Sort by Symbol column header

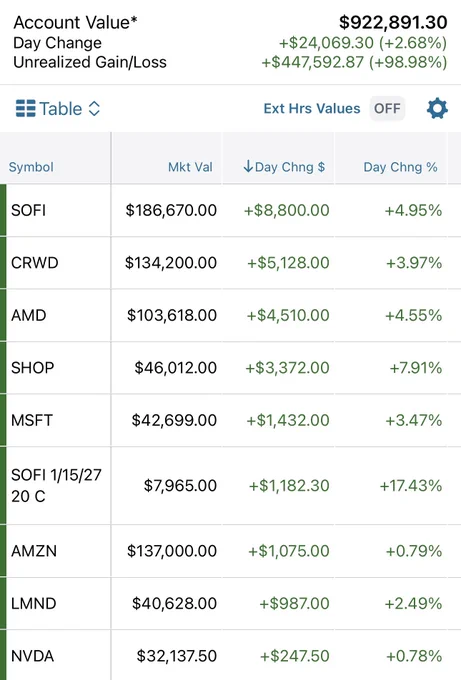click(31, 167)
